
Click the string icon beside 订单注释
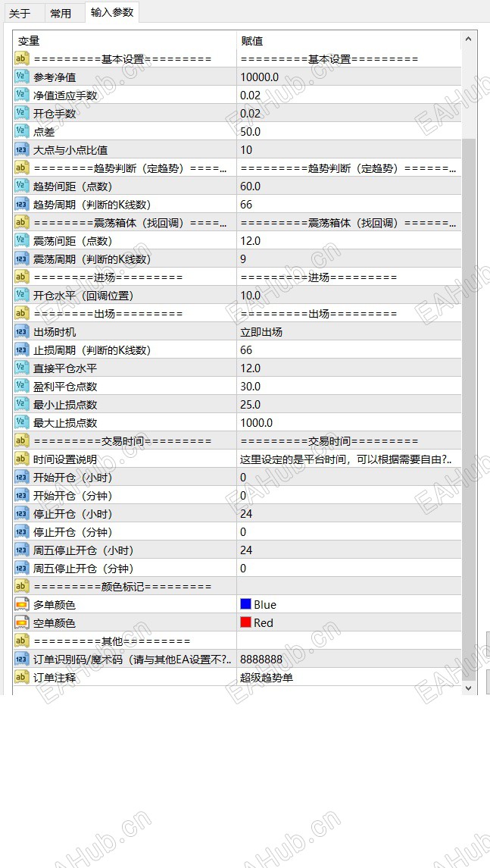coord(21,678)
